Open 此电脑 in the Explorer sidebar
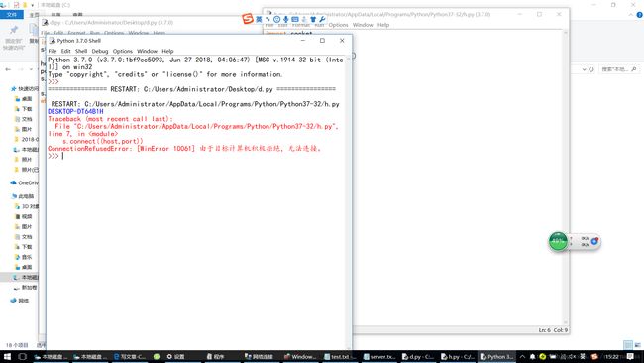 click(24, 196)
